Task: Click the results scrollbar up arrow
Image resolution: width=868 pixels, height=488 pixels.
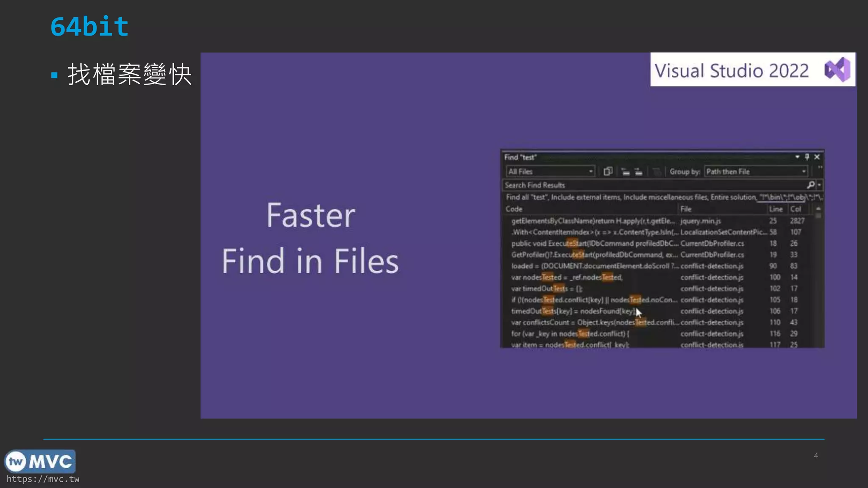Action: (x=818, y=209)
